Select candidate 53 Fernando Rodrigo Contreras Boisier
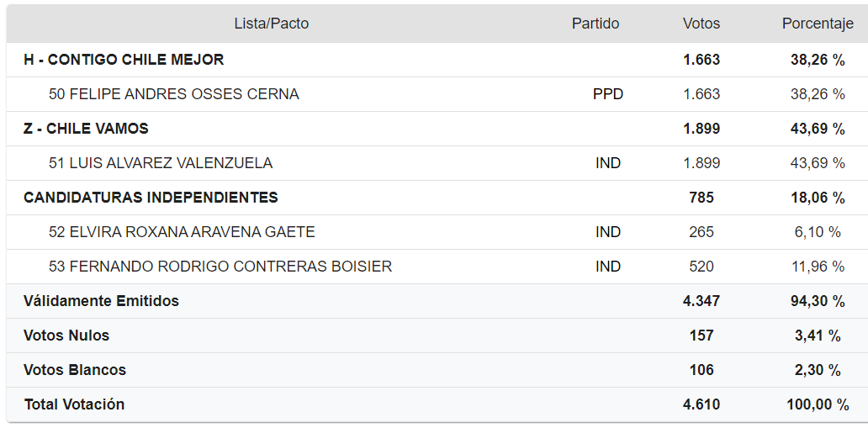The width and height of the screenshot is (868, 428). click(220, 267)
